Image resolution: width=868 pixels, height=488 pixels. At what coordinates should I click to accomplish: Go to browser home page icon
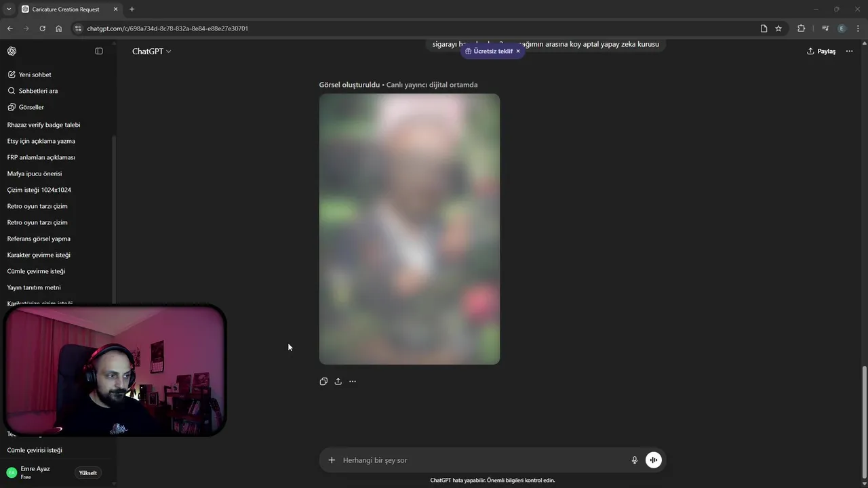pos(58,28)
